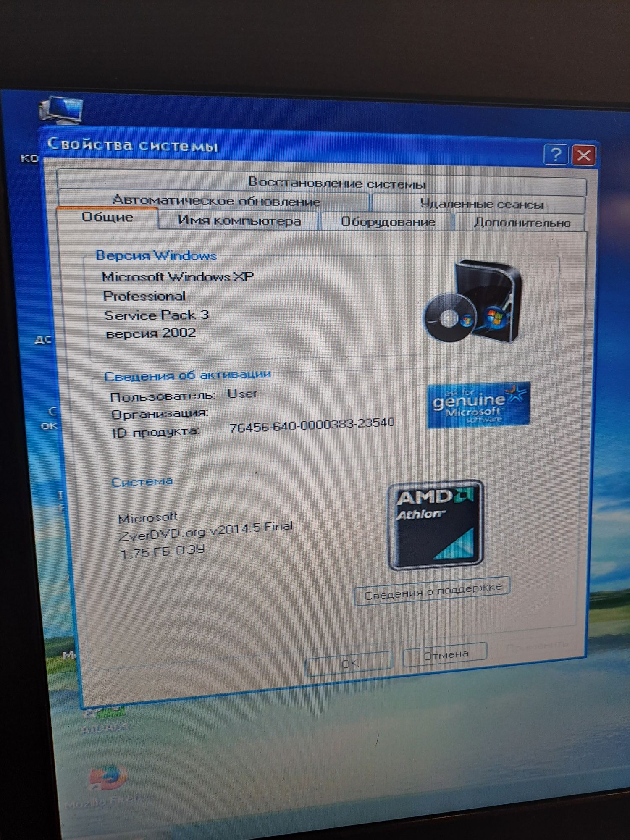Open the Удаленные сеансы tab
This screenshot has height=840, width=630.
(479, 204)
